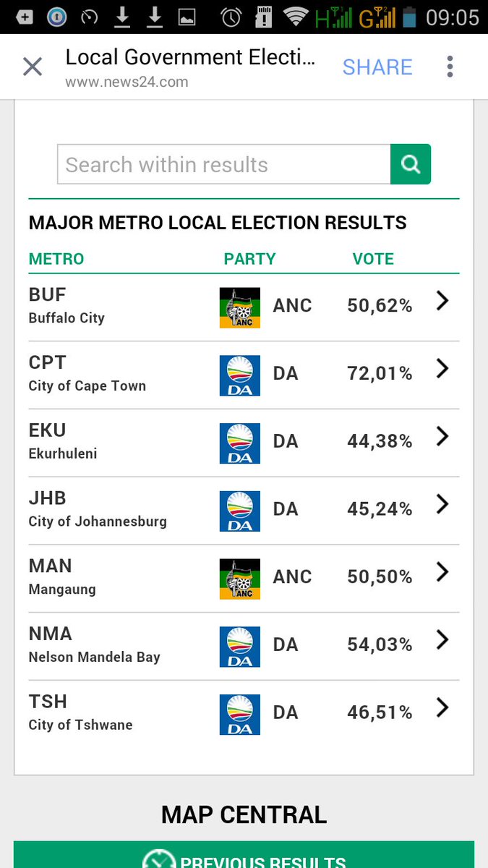Viewport: 488px width, 868px height.
Task: Close the browser tab with X icon
Action: click(33, 67)
